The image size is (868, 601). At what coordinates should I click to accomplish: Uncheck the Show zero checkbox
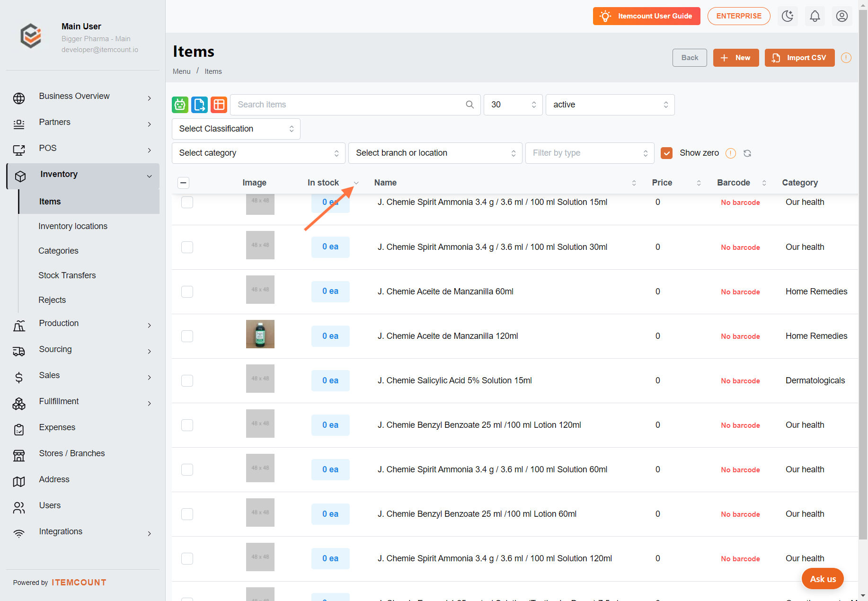(666, 153)
